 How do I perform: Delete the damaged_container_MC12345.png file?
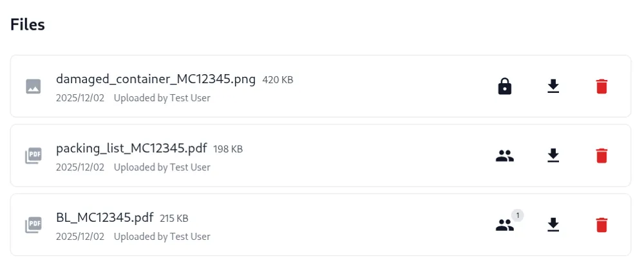tap(601, 86)
